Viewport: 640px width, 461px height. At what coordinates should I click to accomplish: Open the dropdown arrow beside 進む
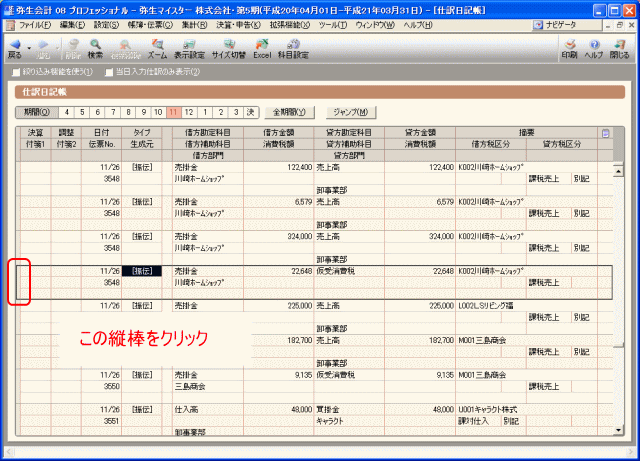(58, 48)
